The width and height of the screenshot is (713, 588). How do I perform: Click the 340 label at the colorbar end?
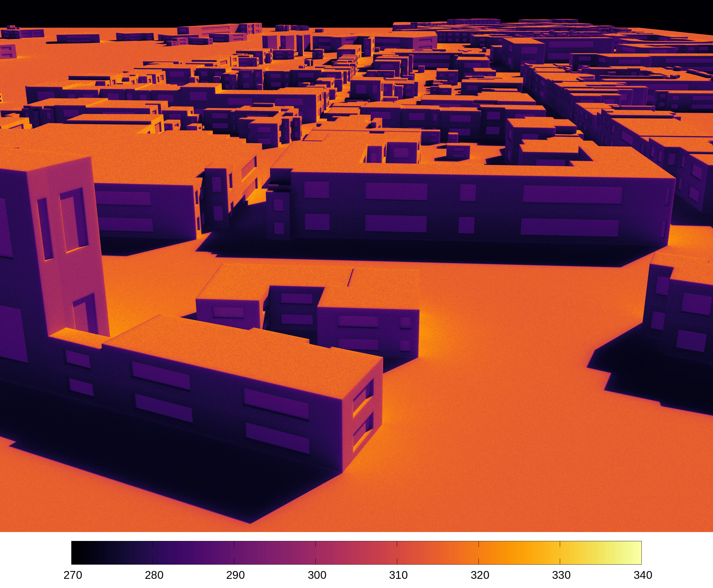pos(643,575)
